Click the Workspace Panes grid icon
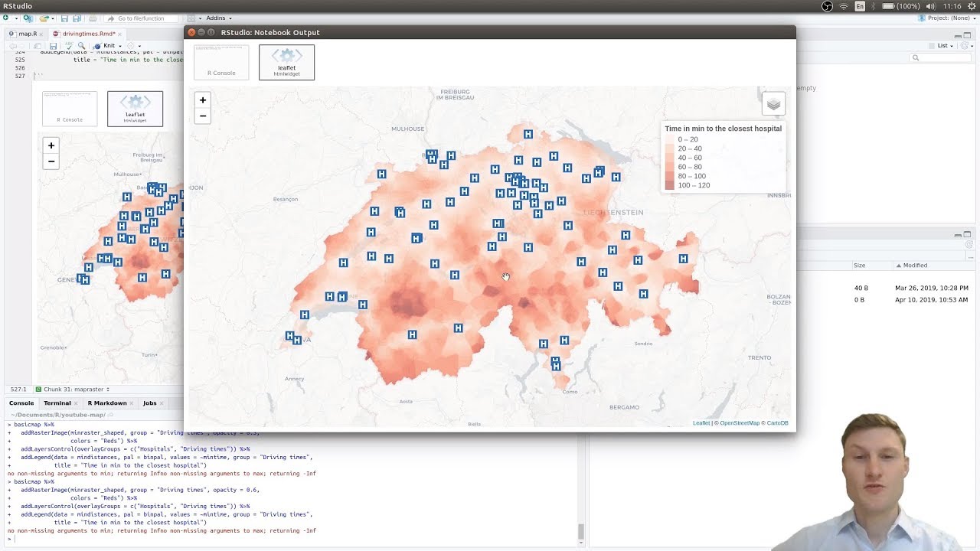The width and height of the screenshot is (980, 551). pyautogui.click(x=191, y=18)
